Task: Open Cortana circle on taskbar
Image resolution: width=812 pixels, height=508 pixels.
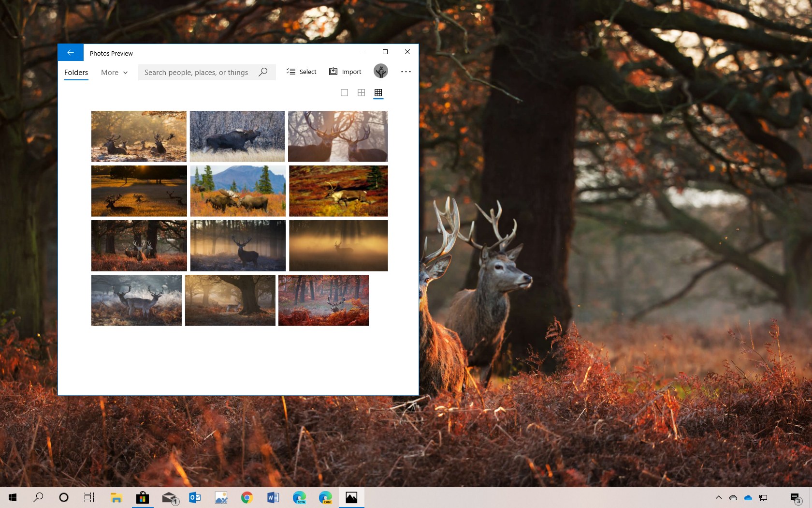Action: click(x=64, y=497)
